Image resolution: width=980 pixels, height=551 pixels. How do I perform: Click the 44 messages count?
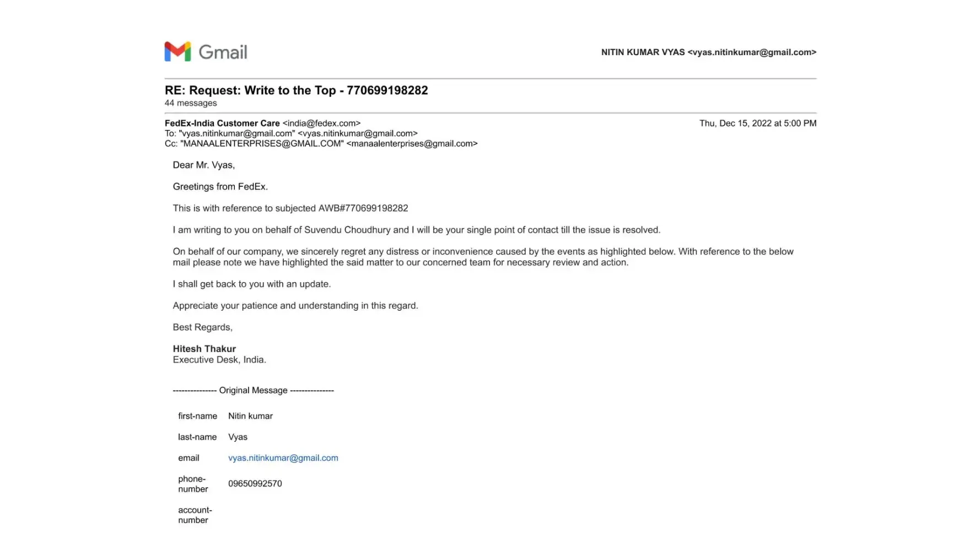191,103
